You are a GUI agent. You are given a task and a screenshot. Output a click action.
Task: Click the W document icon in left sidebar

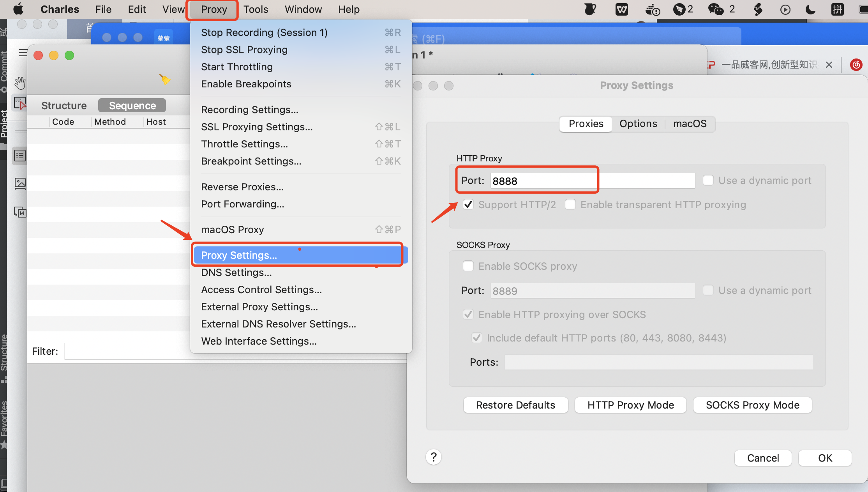pyautogui.click(x=20, y=212)
